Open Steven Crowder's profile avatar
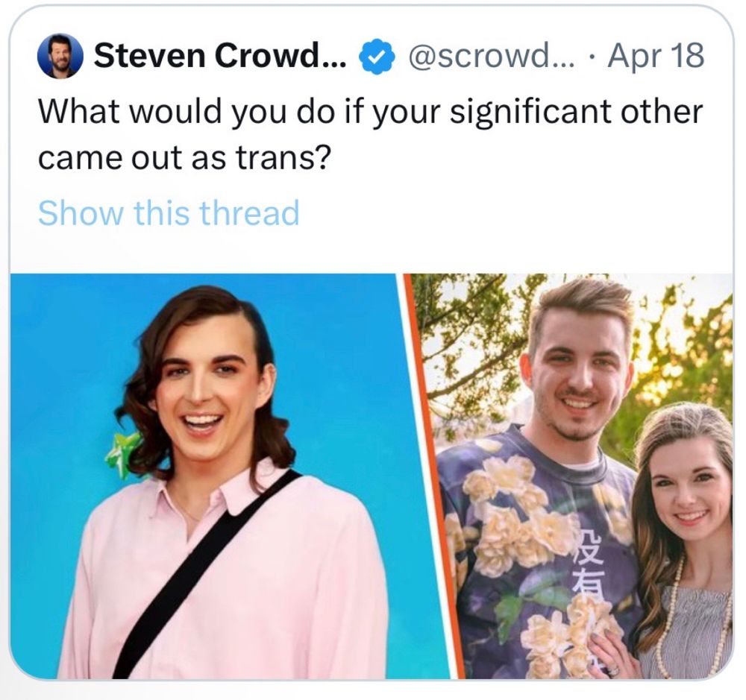 click(x=60, y=56)
